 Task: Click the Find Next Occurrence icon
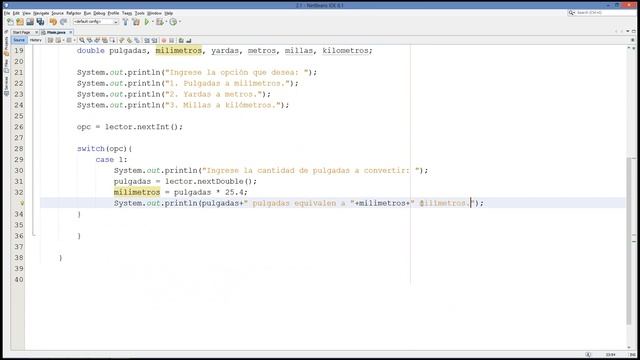point(97,40)
